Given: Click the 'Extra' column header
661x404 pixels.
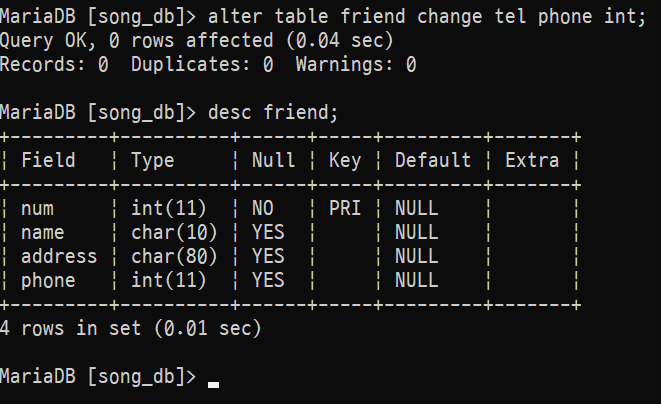Looking at the screenshot, I should click(532, 161).
